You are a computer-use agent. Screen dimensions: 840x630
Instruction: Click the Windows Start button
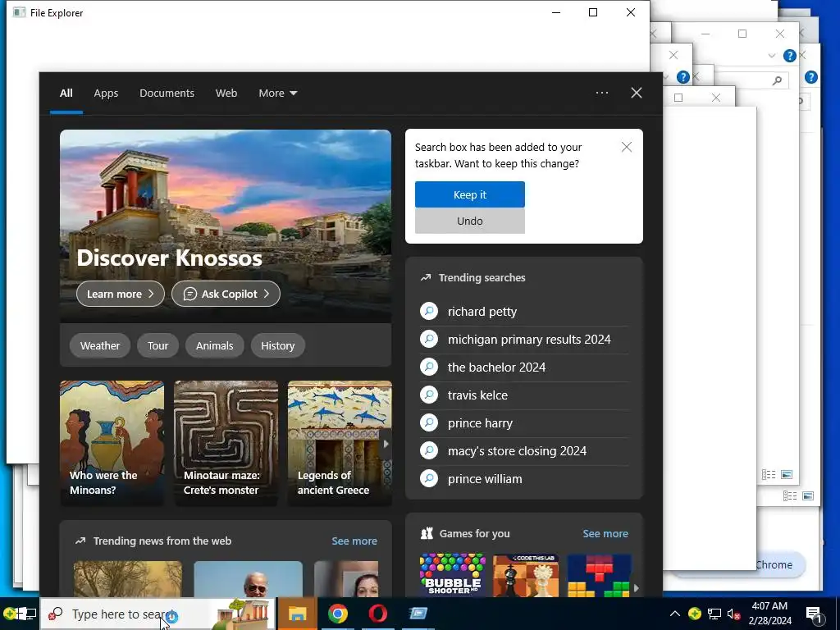coord(21,614)
